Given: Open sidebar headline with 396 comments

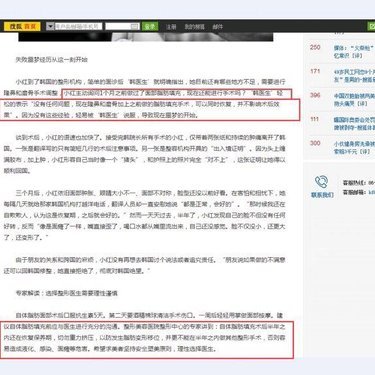Looking at the screenshot, I should pos(354,100).
